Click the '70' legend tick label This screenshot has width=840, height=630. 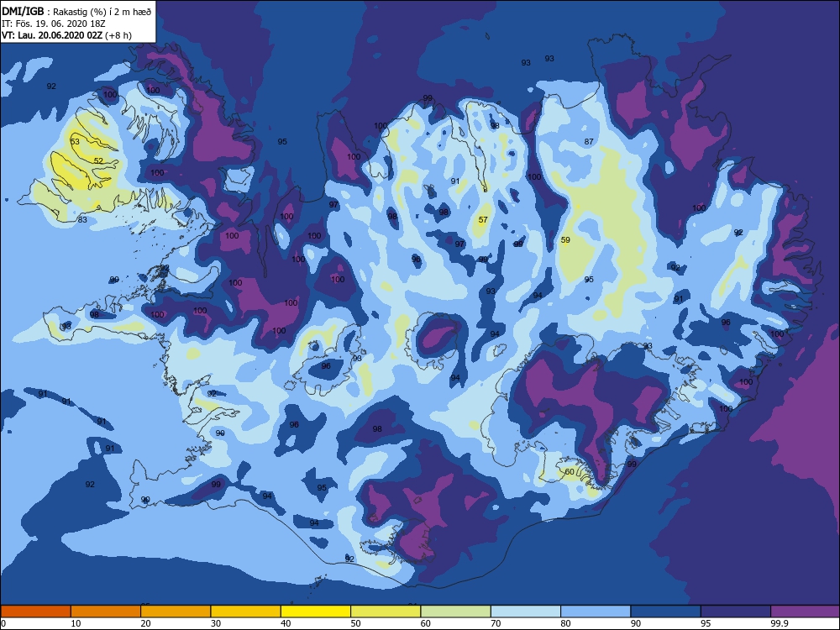click(x=496, y=623)
